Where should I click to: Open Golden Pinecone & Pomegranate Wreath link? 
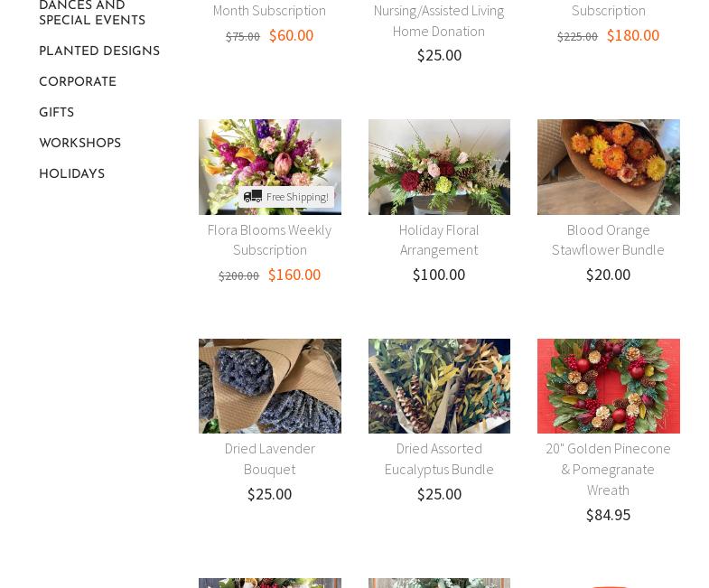(608, 468)
